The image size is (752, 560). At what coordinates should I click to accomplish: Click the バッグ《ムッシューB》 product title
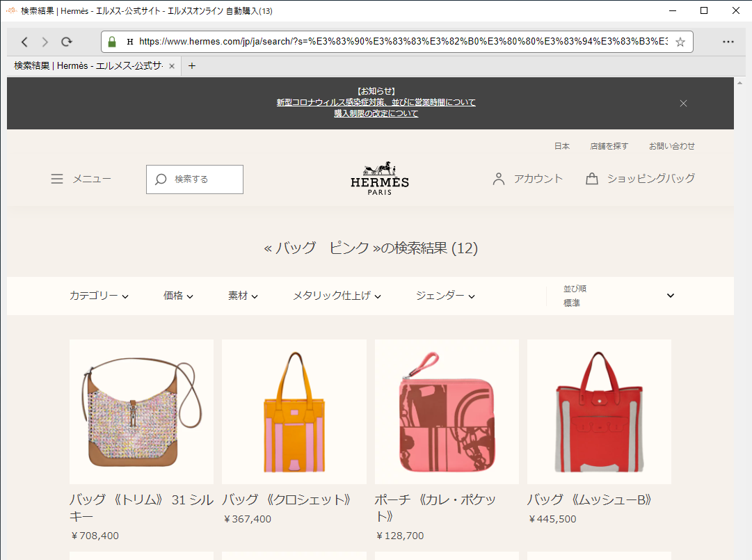click(589, 500)
